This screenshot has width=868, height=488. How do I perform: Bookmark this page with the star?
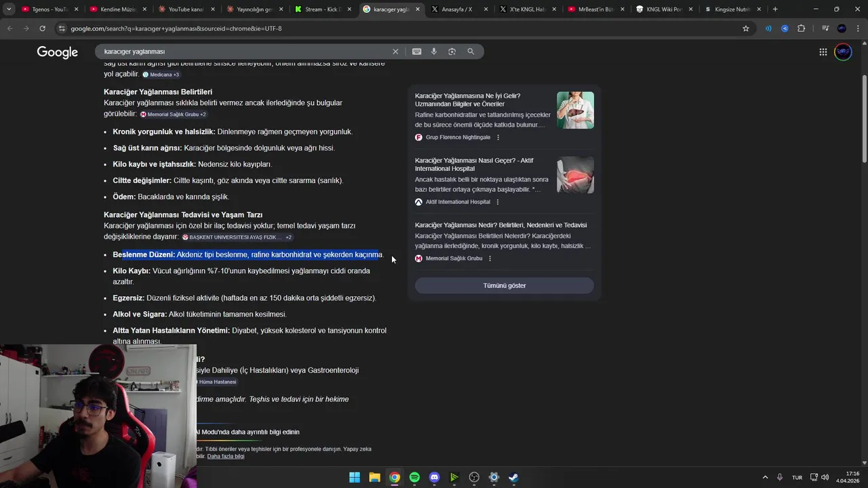tap(746, 28)
